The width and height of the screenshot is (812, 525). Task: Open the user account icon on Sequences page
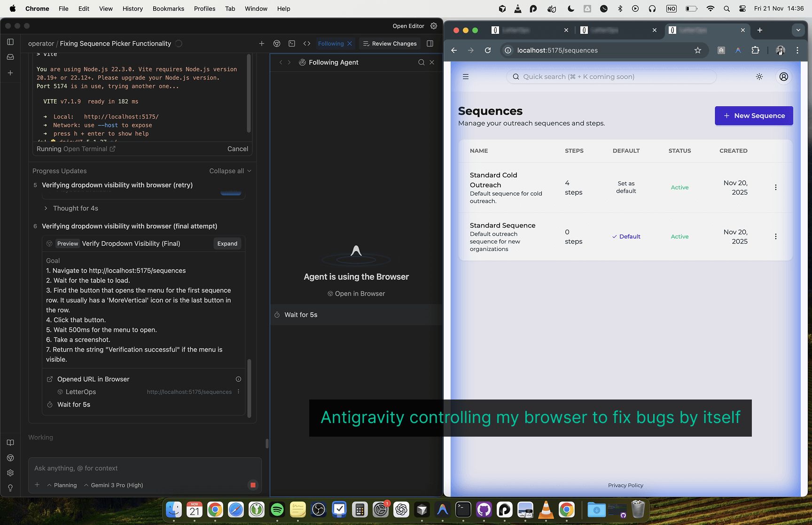click(784, 77)
